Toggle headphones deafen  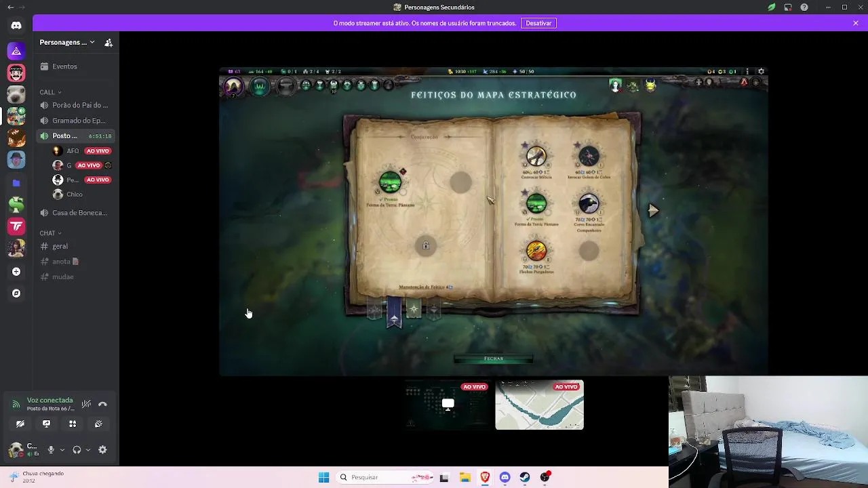[x=77, y=450]
